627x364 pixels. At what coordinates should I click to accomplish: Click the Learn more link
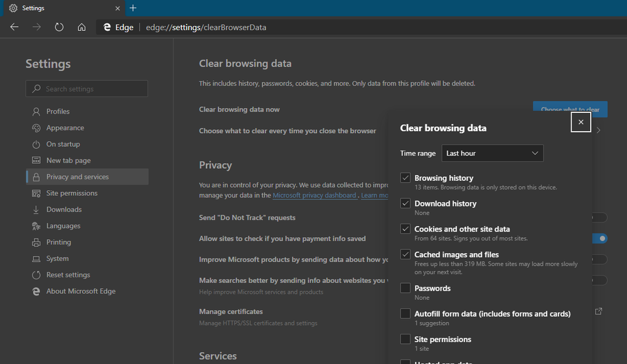coord(374,195)
